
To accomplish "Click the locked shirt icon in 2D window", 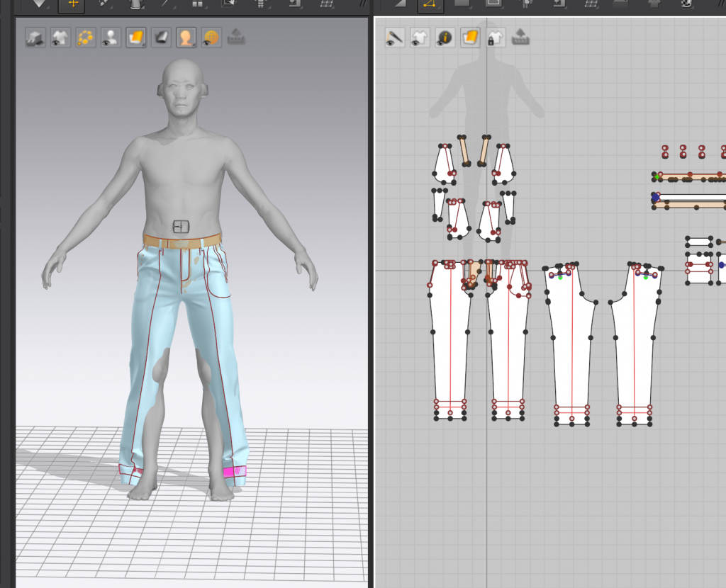I will click(x=495, y=38).
